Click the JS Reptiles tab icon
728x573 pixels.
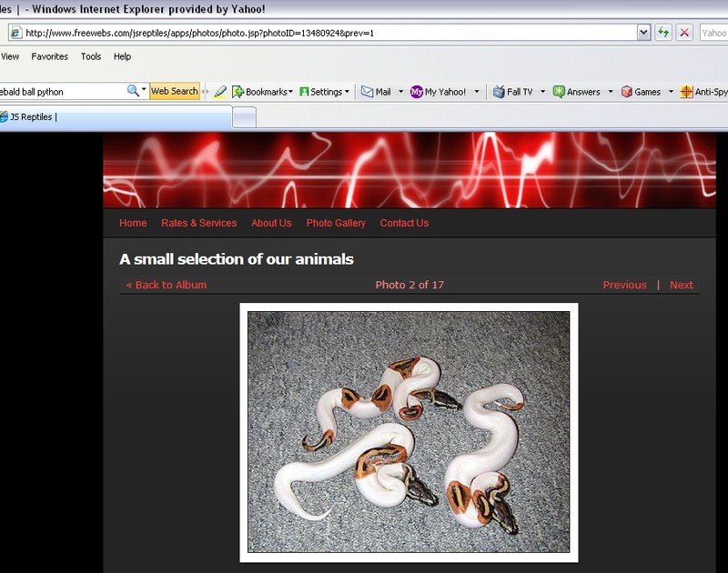4,117
